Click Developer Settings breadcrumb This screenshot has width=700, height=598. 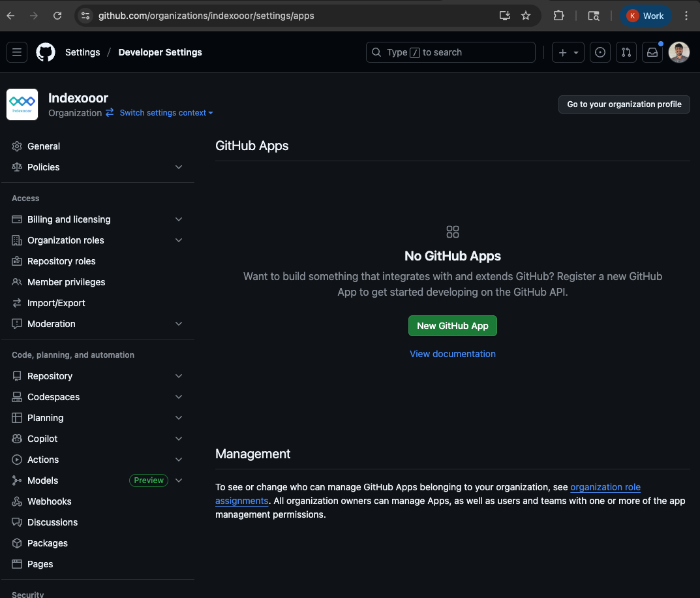pos(160,52)
